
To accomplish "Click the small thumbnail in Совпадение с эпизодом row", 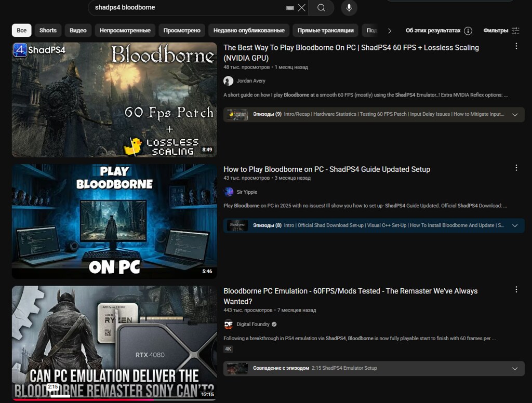I will tap(237, 368).
